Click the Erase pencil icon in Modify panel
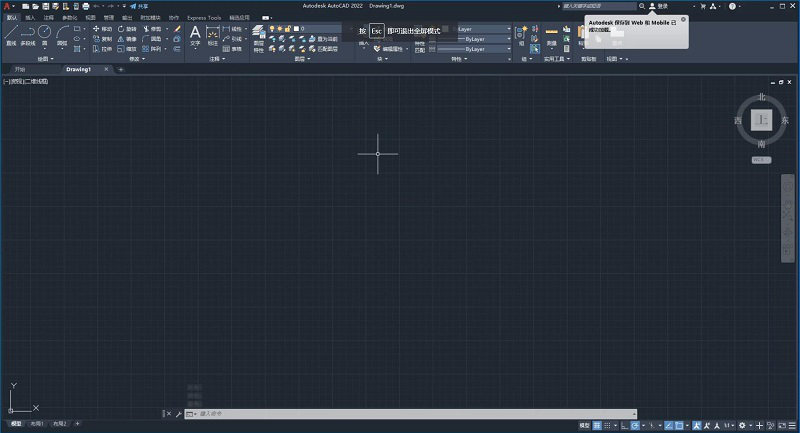 pyautogui.click(x=177, y=29)
